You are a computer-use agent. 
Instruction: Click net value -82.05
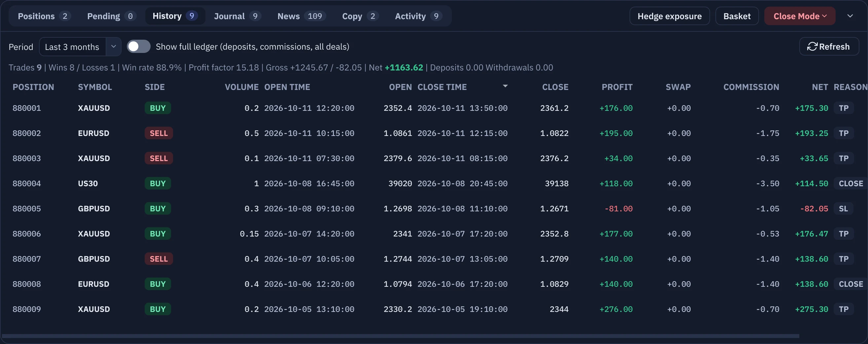pyautogui.click(x=814, y=209)
